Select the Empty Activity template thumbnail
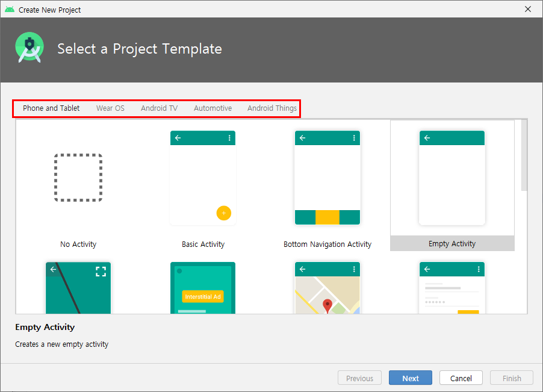543x392 pixels. [x=452, y=178]
